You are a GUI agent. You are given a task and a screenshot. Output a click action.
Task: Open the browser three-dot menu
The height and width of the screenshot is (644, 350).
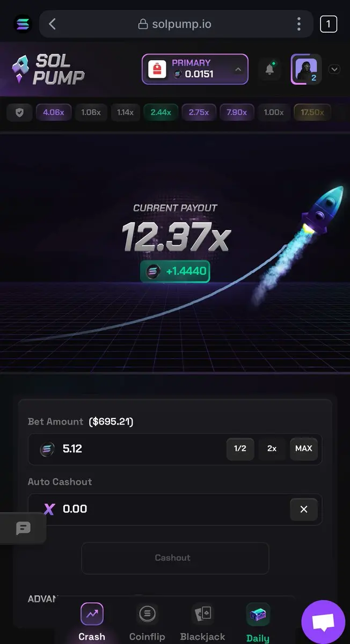pos(299,24)
